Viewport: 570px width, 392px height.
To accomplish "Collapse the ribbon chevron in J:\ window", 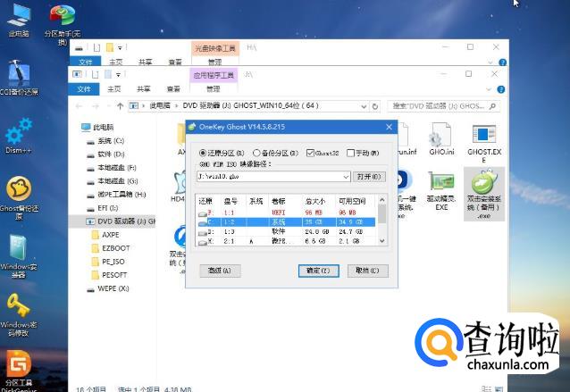I will (x=489, y=89).
